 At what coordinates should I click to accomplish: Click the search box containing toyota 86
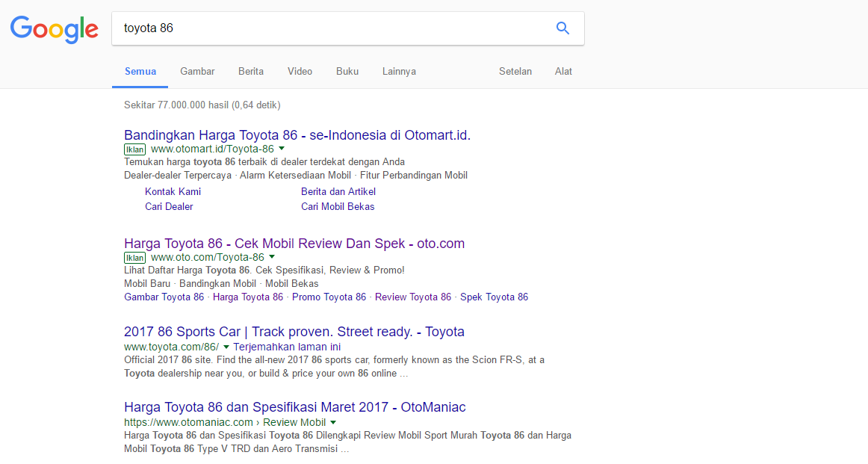[347, 28]
